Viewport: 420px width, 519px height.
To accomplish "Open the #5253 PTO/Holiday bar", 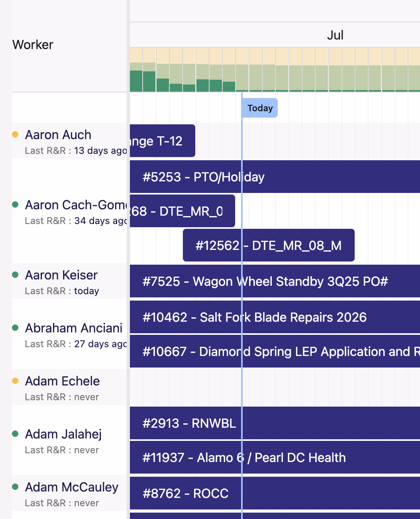I will click(275, 177).
